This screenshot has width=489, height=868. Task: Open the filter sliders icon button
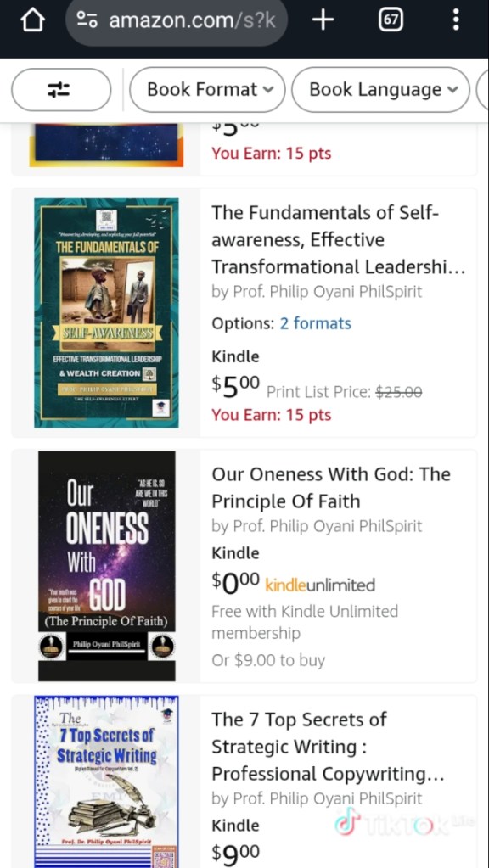tap(61, 90)
